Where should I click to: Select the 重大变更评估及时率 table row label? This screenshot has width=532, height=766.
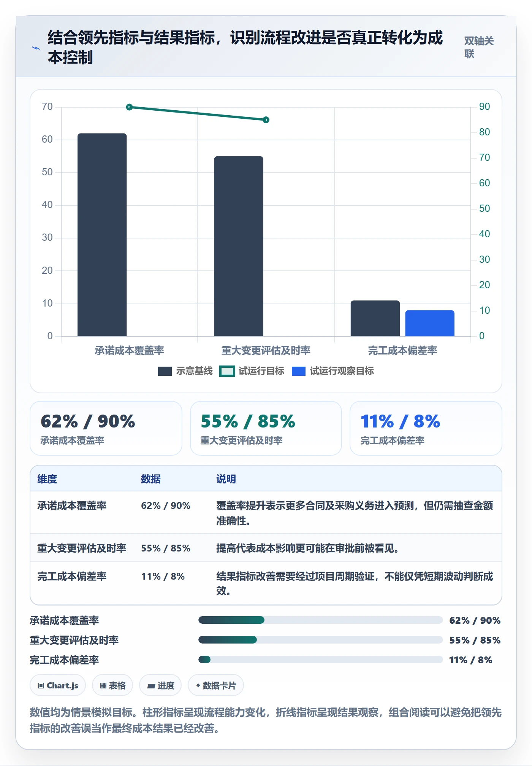click(82, 548)
